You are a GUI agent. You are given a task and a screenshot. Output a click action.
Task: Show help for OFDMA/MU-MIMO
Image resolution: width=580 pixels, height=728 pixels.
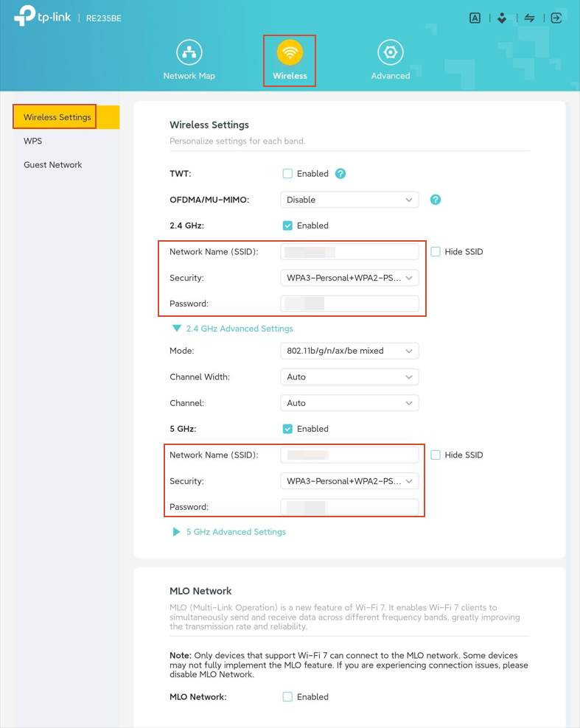click(435, 200)
